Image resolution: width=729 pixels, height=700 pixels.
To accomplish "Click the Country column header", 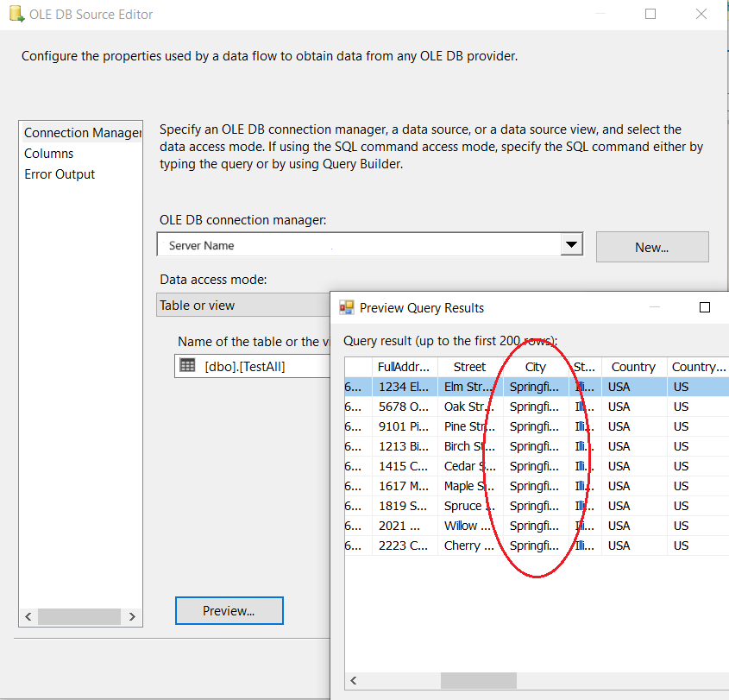I will [633, 367].
